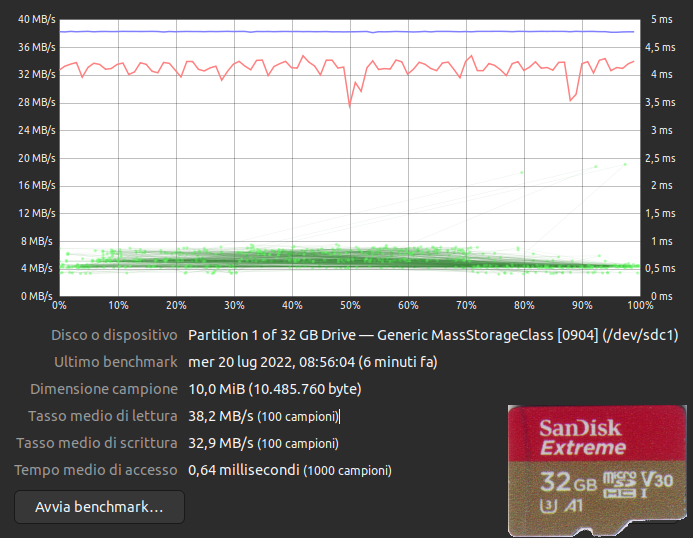Screen dimensions: 693x538
Task: Click the access time value 0,64 millisecondi
Action: click(x=243, y=470)
